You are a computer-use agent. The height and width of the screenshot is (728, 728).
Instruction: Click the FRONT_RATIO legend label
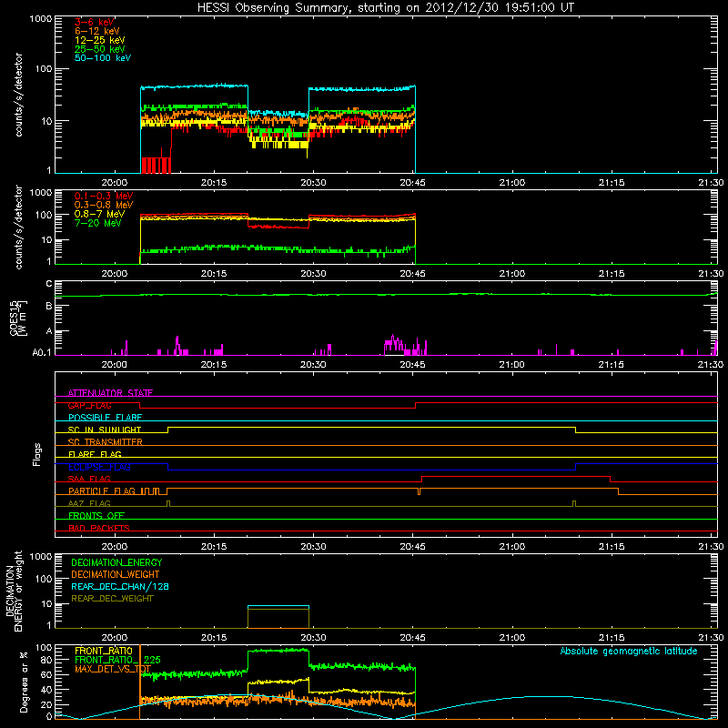pyautogui.click(x=104, y=651)
